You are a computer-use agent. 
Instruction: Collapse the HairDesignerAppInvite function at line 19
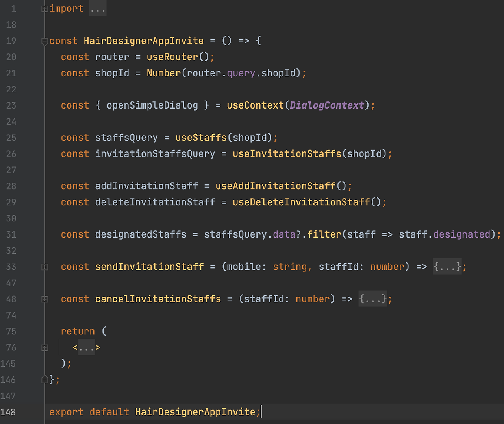point(45,41)
